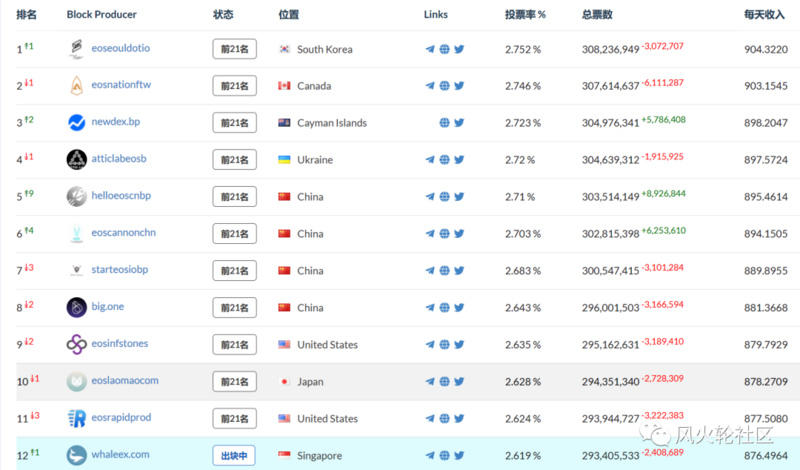This screenshot has width=800, height=470.
Task: Open the eoseouldotio producer page
Action: (x=120, y=48)
